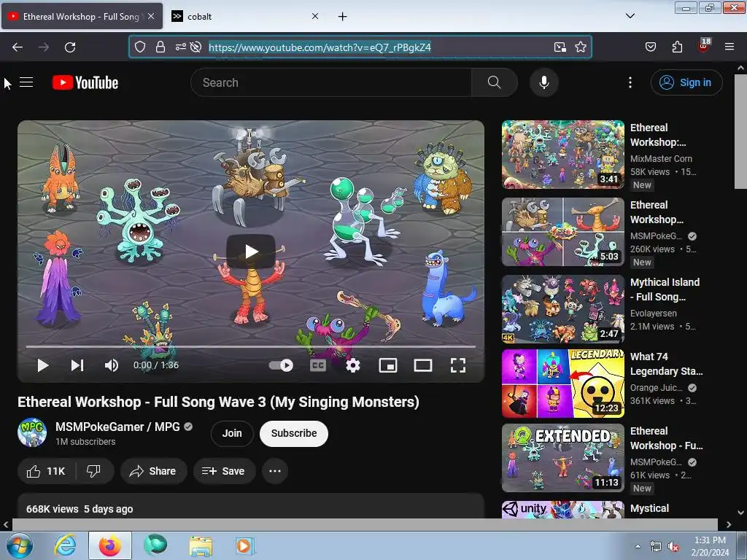Switch to theater mode view
This screenshot has height=560, width=747.
[423, 365]
